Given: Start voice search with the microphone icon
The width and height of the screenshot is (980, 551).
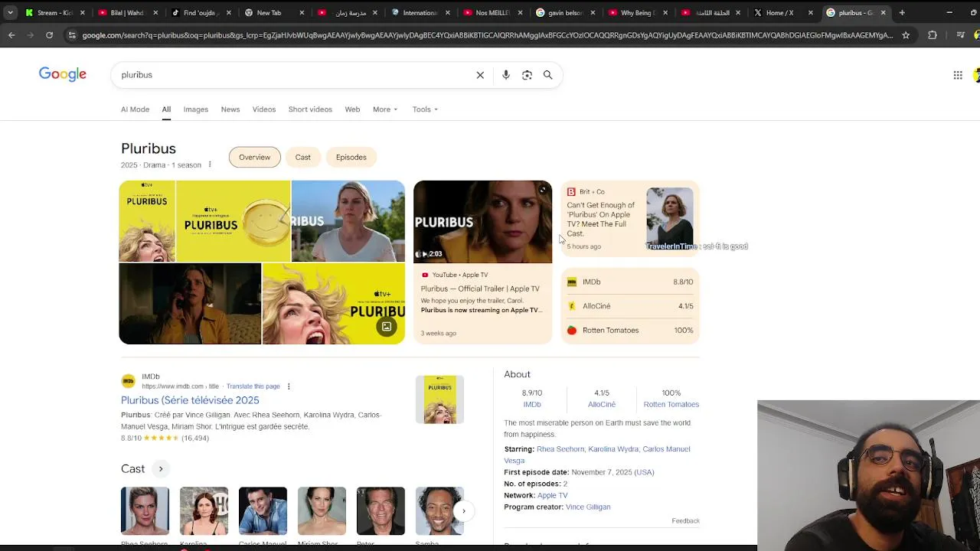Looking at the screenshot, I should pyautogui.click(x=506, y=75).
